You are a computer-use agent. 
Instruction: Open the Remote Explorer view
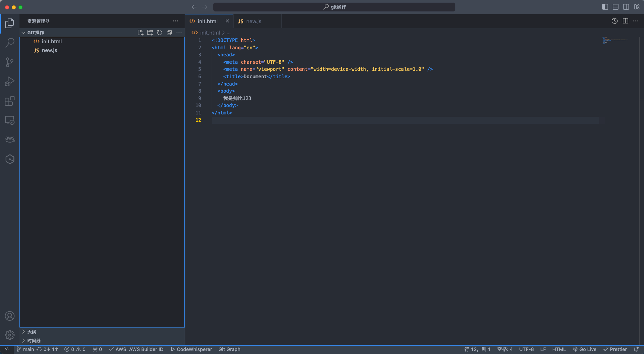[10, 120]
